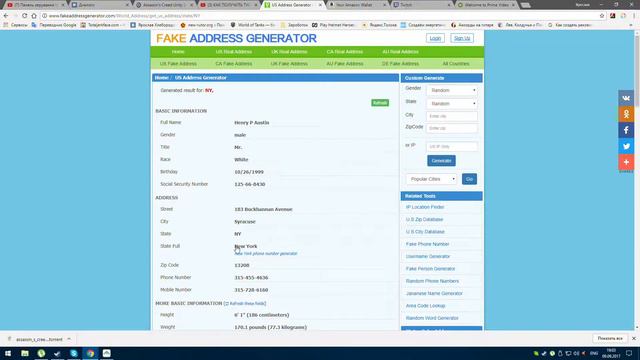
Task: Open the Fake Phone Number link
Action: [427, 244]
